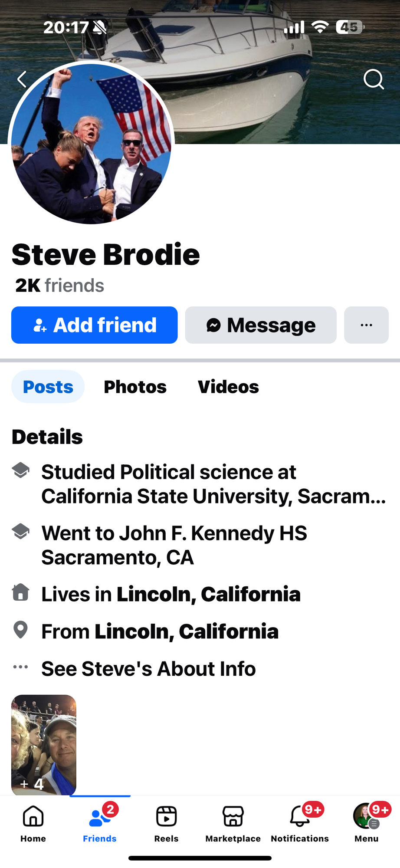The width and height of the screenshot is (400, 868).
Task: Switch to the Photos tab
Action: 135,387
